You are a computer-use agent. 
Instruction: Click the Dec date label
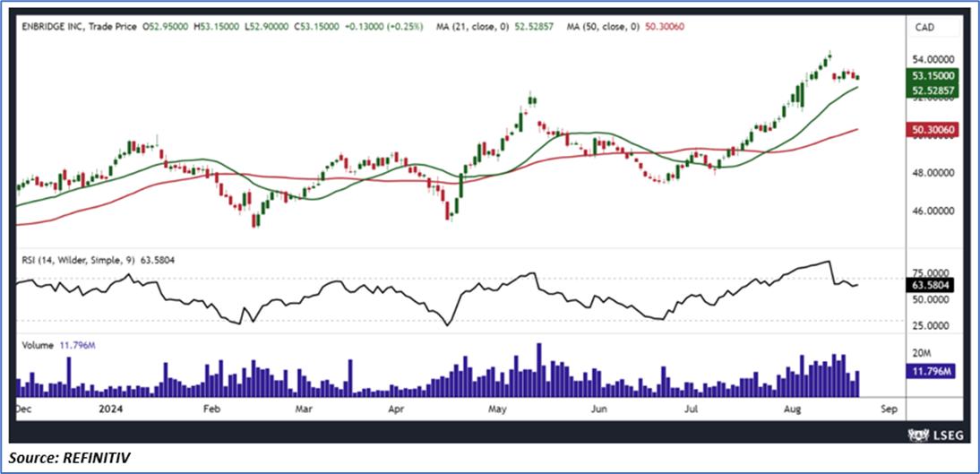click(x=23, y=409)
